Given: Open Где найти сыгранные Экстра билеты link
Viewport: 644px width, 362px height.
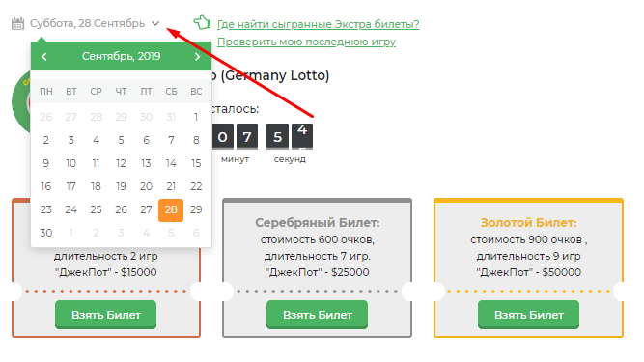Looking at the screenshot, I should coord(319,24).
